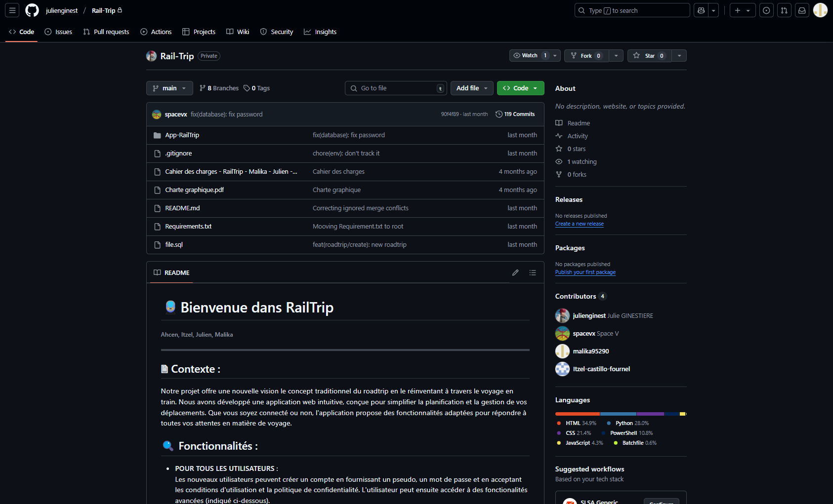Expand the Fork dropdown arrow

(616, 56)
